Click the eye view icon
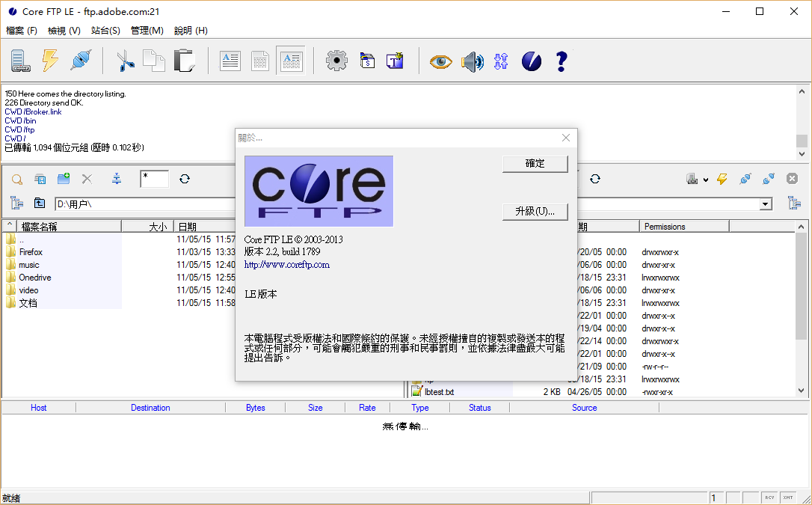 [440, 61]
